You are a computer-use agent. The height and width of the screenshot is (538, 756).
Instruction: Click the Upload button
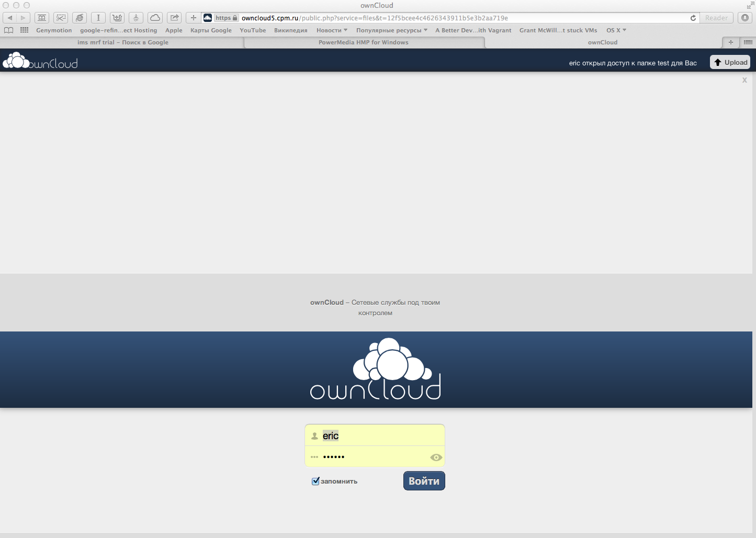(730, 62)
